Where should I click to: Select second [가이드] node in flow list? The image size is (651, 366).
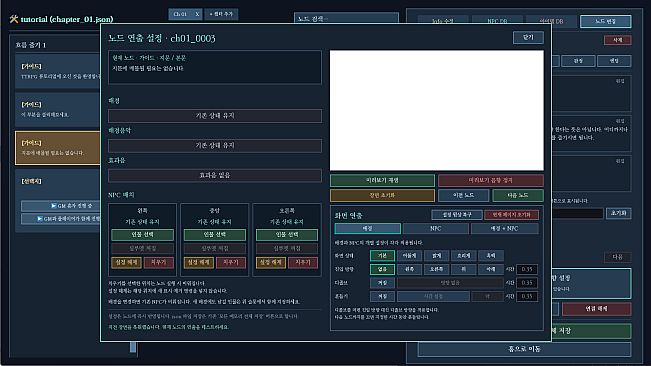pyautogui.click(x=58, y=110)
